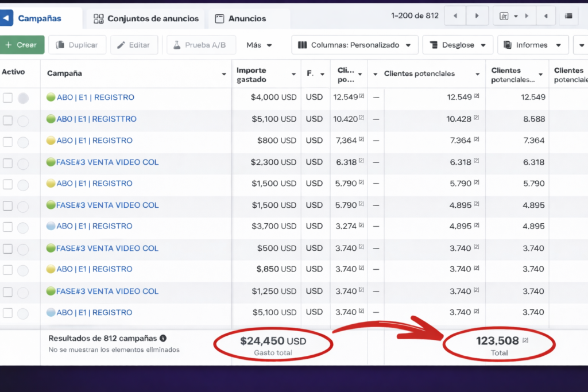Click the back arrow beside Campañas
Image resolution: width=588 pixels, height=392 pixels.
[x=6, y=18]
